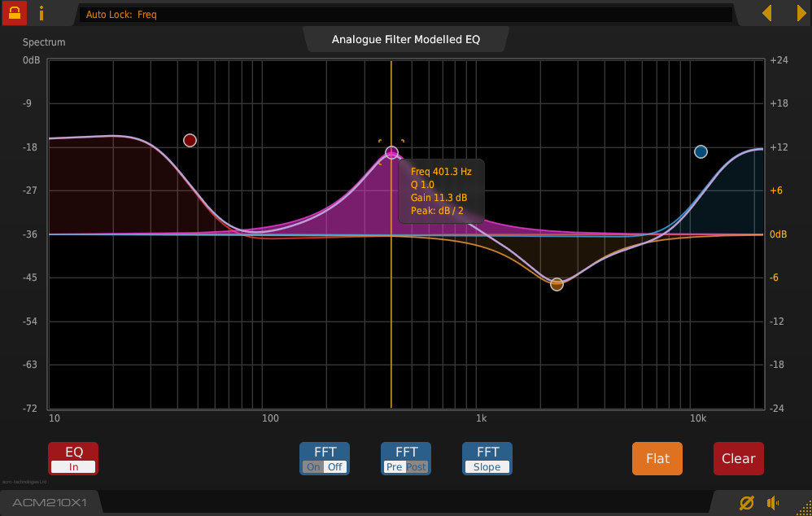The height and width of the screenshot is (516, 812).
Task: Click the right arrow preset icon
Action: point(801,13)
